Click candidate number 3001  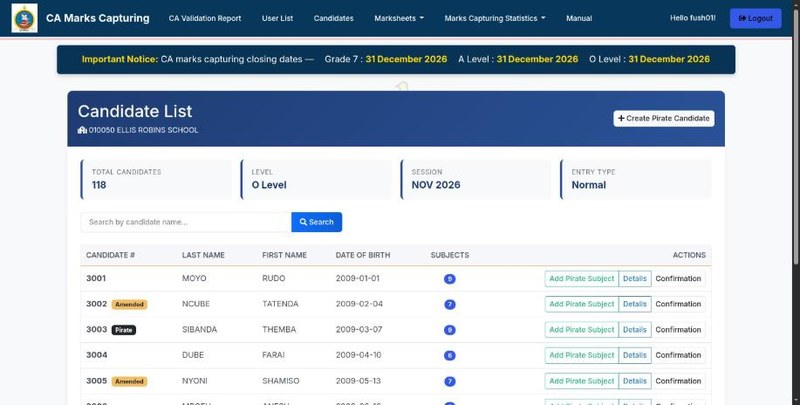click(96, 279)
